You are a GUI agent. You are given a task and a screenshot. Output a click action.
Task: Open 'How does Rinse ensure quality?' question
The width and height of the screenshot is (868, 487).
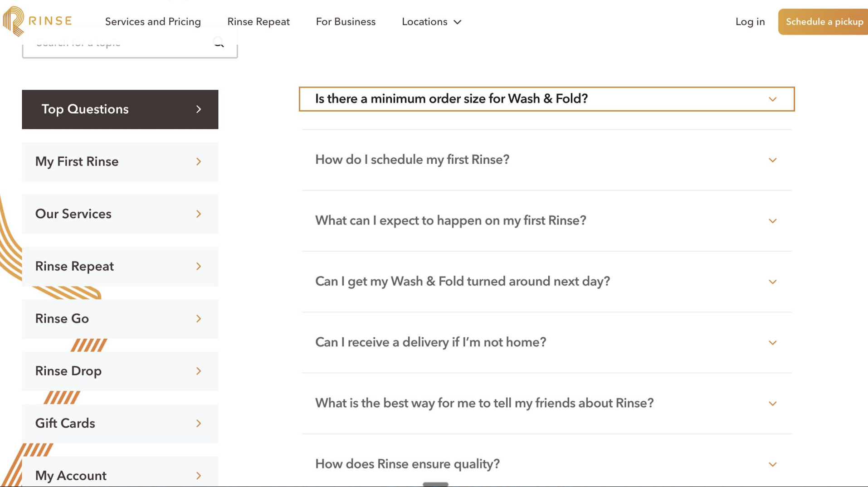click(x=547, y=464)
